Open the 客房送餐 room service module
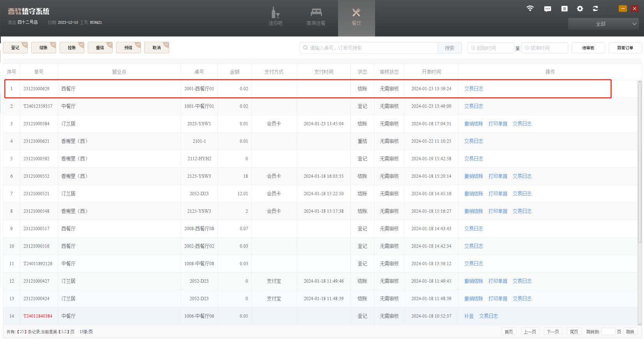The width and height of the screenshot is (644, 342). click(x=316, y=17)
